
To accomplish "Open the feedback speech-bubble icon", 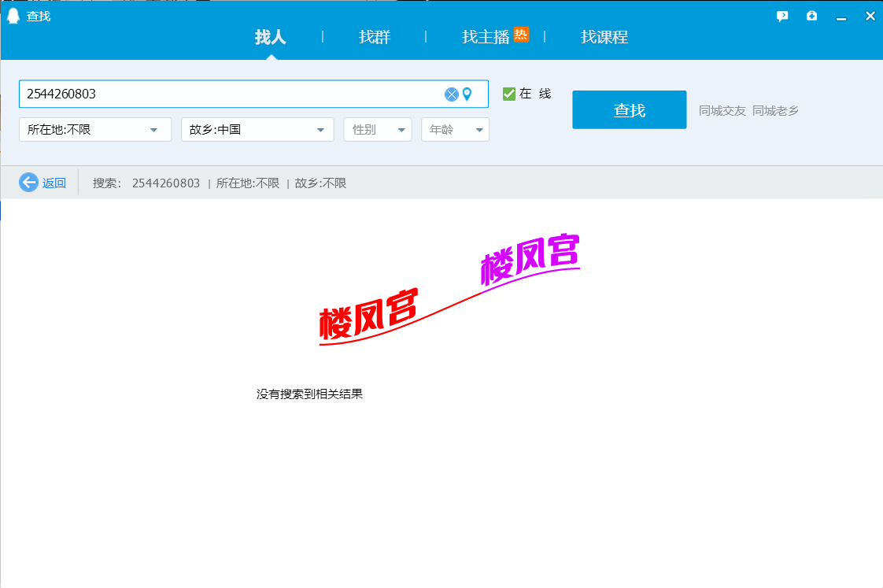I will click(782, 17).
